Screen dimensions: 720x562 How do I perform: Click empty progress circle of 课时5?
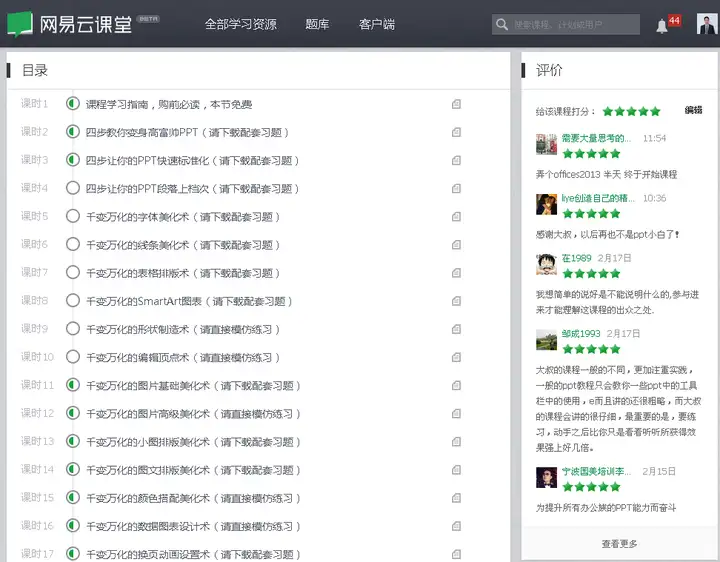[73, 216]
